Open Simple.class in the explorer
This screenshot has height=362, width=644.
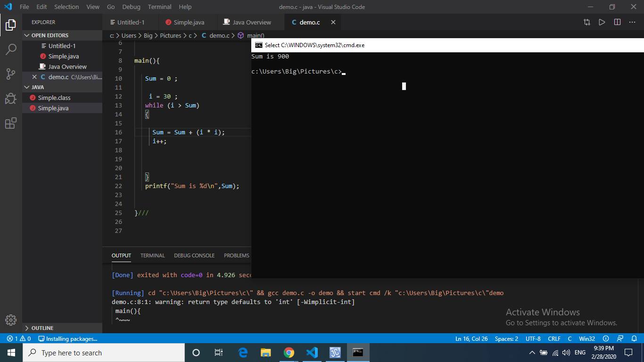[x=54, y=98]
